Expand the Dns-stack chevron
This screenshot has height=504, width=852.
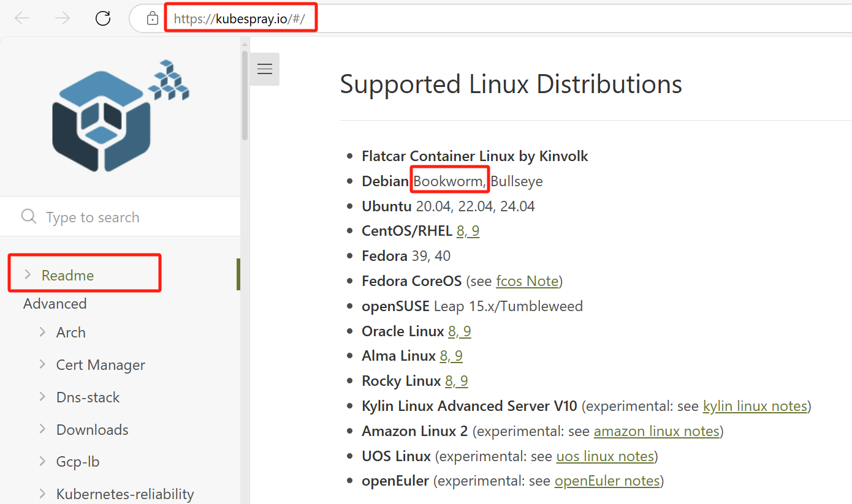[x=42, y=397]
